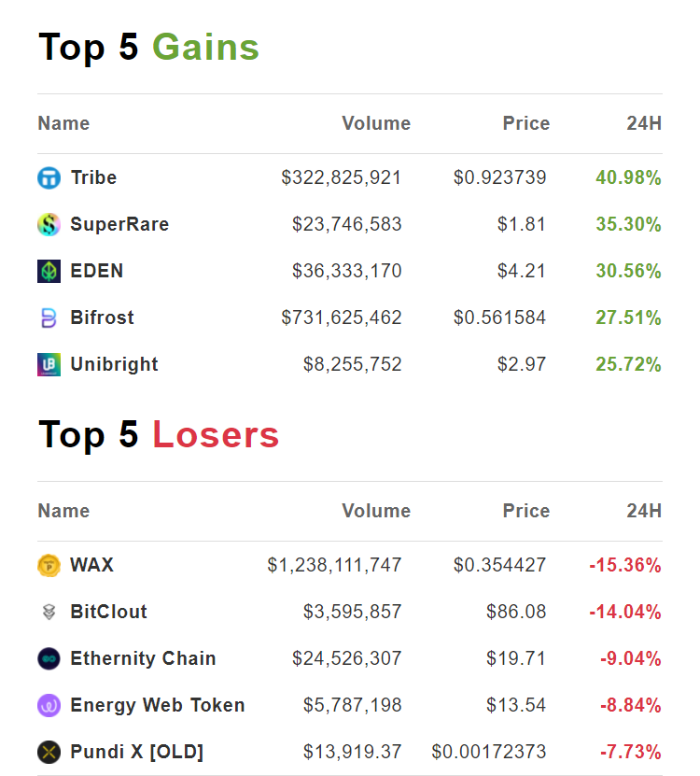Click the Energy Web Token icon

tap(49, 705)
